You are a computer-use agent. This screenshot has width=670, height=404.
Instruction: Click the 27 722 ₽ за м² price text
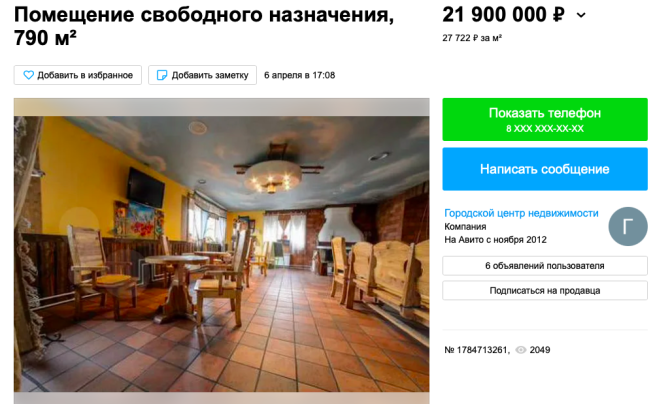point(472,38)
